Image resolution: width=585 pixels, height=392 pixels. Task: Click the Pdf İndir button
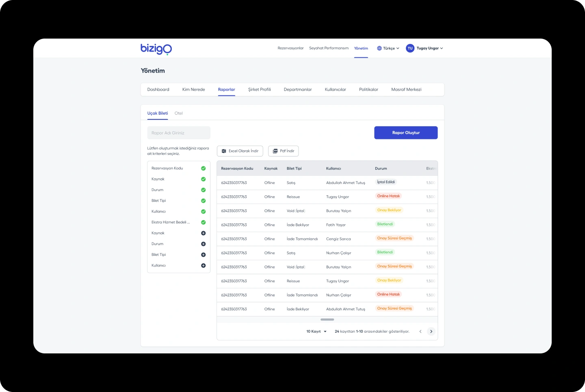284,151
